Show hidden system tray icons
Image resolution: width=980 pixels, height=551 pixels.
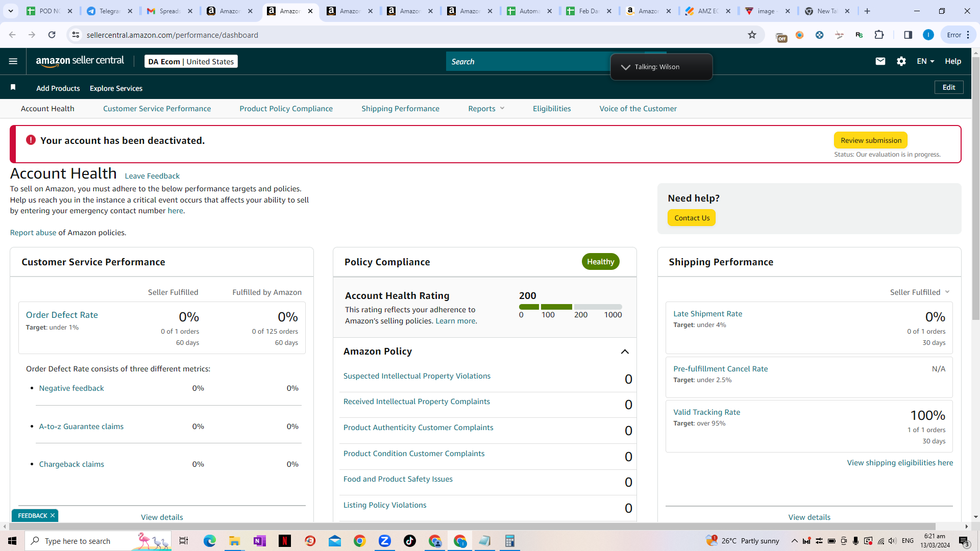tap(794, 541)
